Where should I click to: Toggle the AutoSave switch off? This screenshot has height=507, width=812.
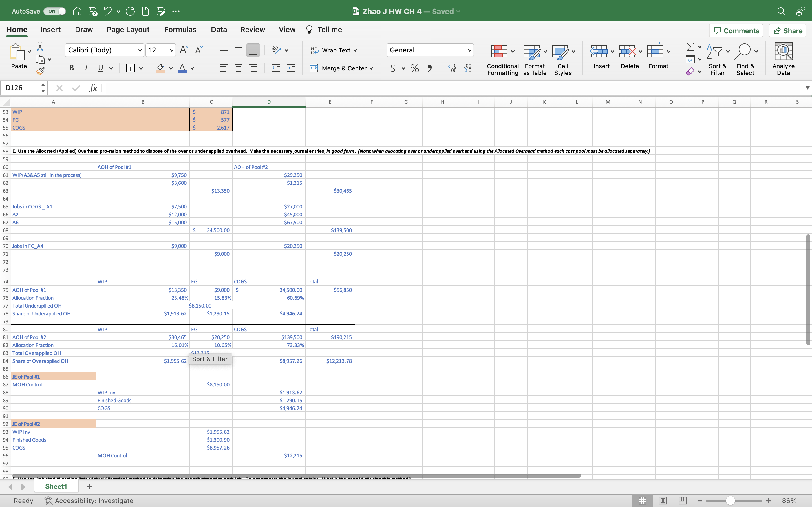point(55,11)
